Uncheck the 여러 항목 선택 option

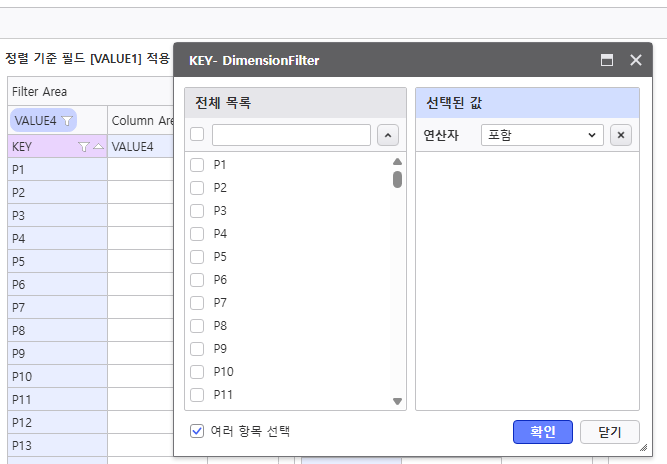point(197,431)
